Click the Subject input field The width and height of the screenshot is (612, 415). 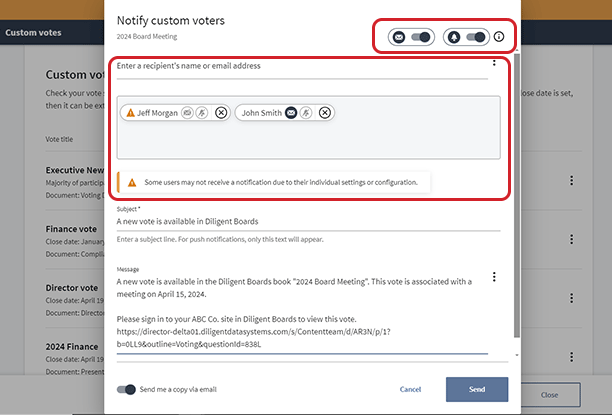(308, 222)
